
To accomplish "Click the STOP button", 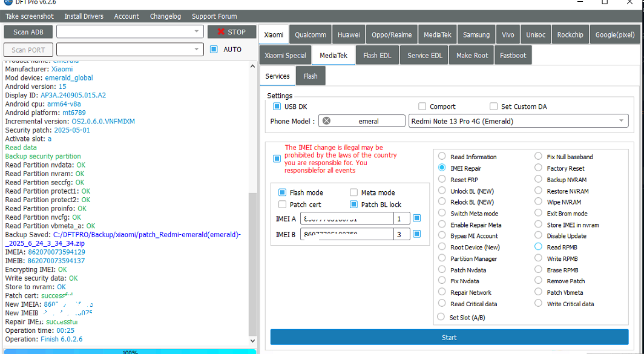I will pos(232,32).
